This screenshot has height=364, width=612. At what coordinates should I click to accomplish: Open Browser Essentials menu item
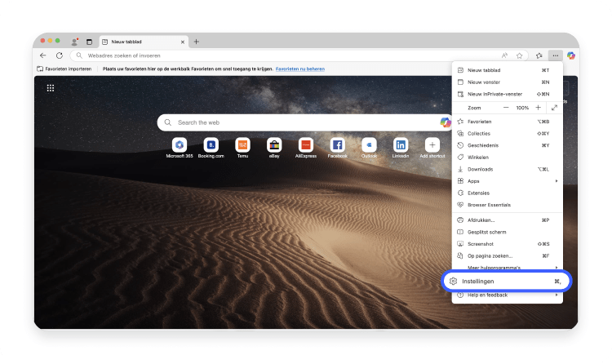click(x=507, y=205)
